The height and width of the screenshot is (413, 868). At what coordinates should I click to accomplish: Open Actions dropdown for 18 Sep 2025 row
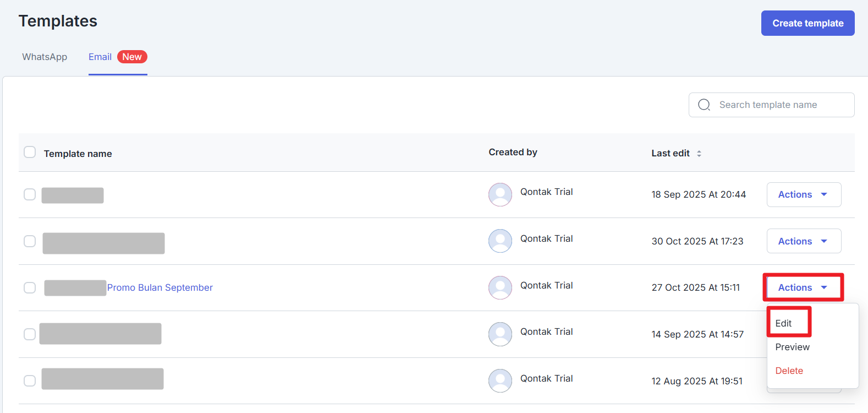(803, 194)
